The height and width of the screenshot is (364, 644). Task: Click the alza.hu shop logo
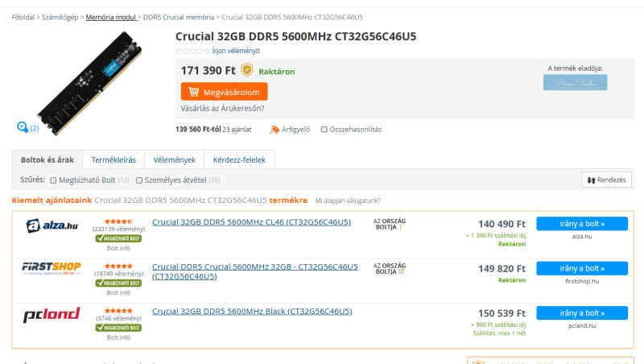pos(52,225)
